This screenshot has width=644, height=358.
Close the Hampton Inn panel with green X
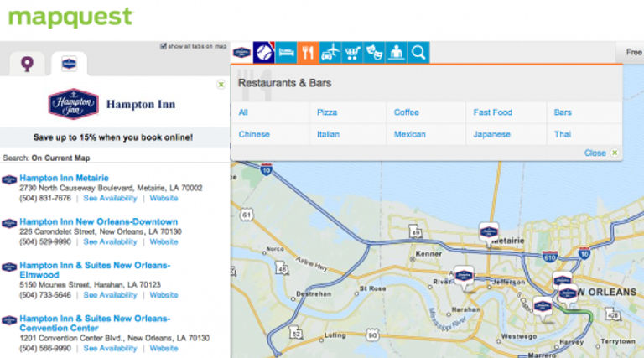pyautogui.click(x=221, y=85)
